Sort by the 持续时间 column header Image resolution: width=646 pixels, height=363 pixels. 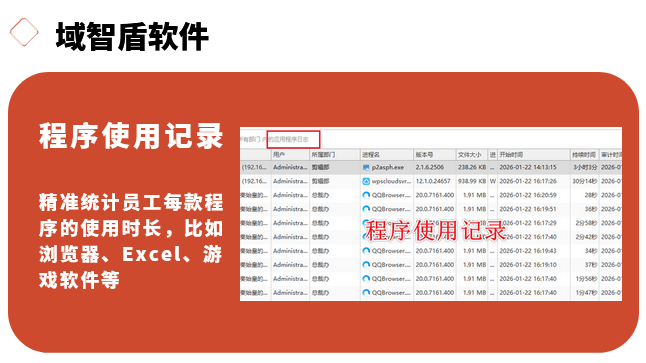pos(584,155)
